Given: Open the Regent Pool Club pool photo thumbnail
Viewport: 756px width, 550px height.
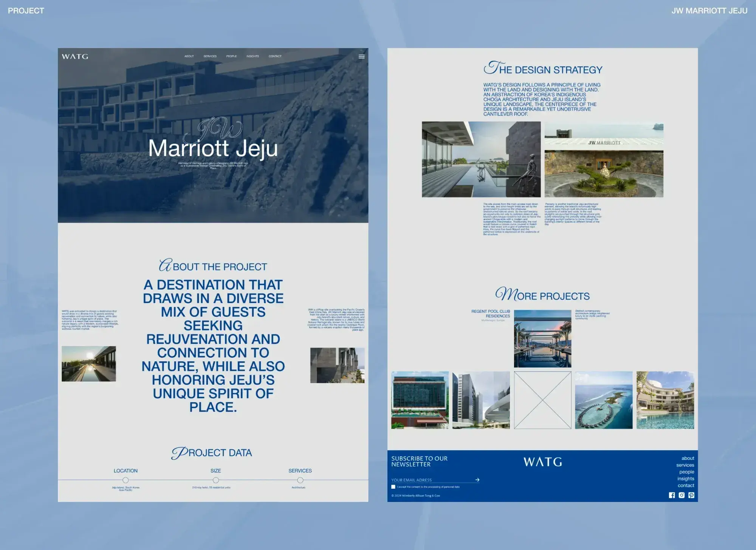Looking at the screenshot, I should (542, 339).
